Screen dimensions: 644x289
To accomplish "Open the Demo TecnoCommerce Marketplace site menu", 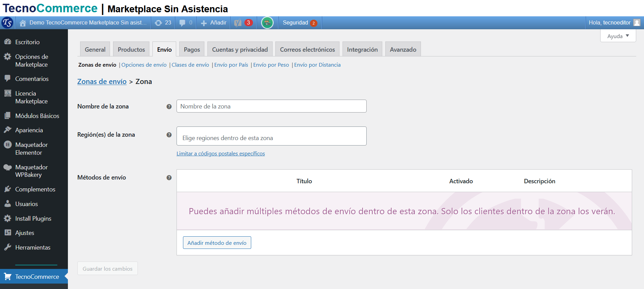I will click(x=83, y=23).
